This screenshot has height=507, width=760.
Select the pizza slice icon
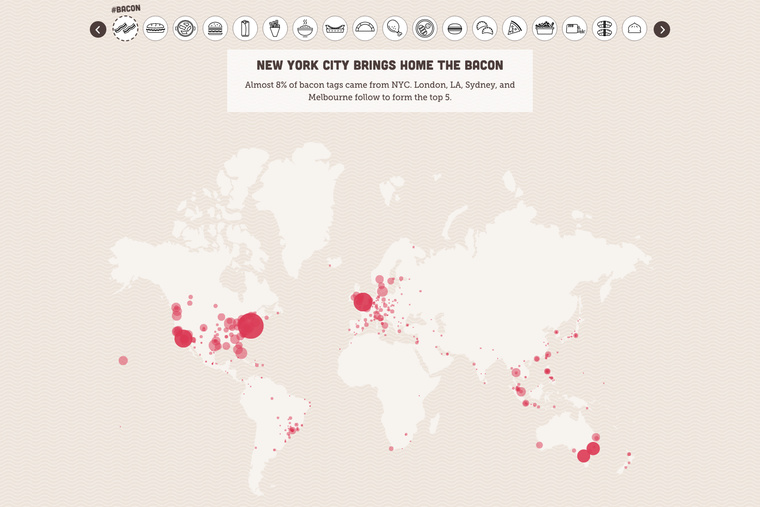pyautogui.click(x=514, y=29)
